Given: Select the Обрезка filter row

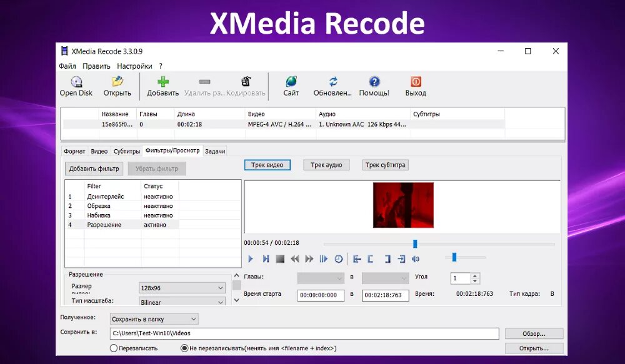Looking at the screenshot, I should click(122, 206).
